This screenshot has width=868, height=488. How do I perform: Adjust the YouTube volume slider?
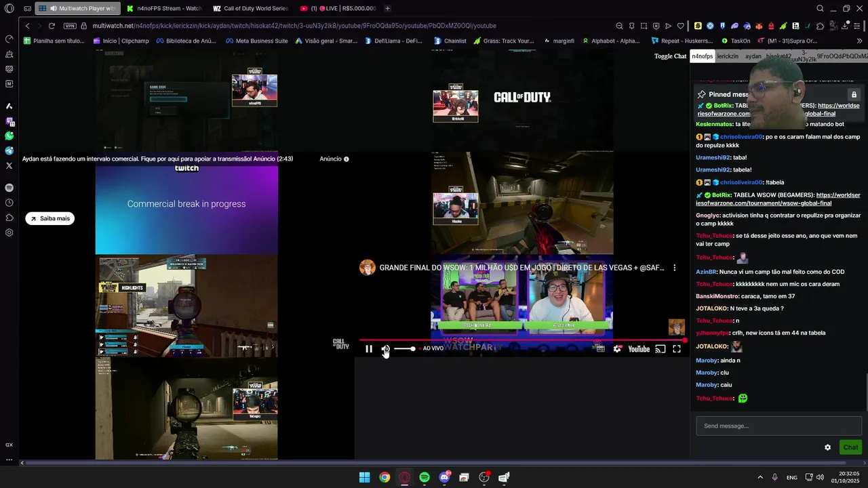tap(405, 349)
